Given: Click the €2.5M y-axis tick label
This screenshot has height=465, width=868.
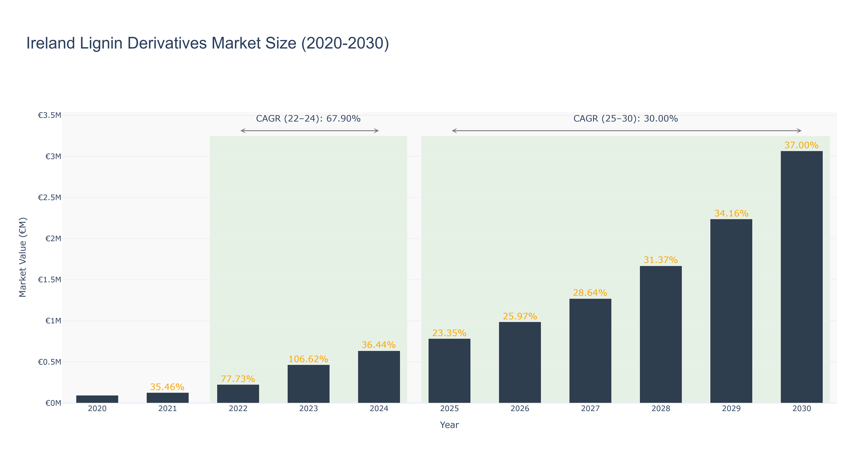Looking at the screenshot, I should [x=50, y=197].
